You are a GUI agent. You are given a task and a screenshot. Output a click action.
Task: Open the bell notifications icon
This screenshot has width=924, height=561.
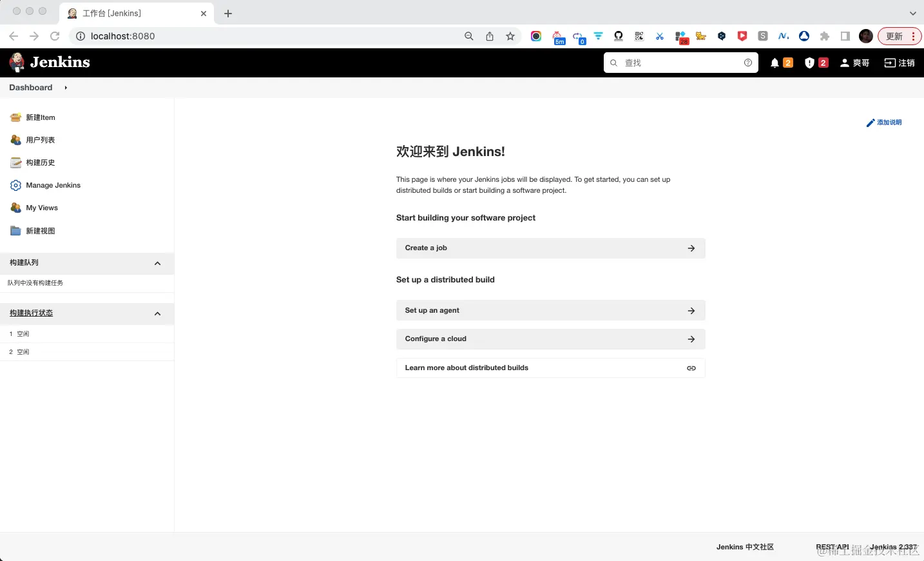click(775, 63)
